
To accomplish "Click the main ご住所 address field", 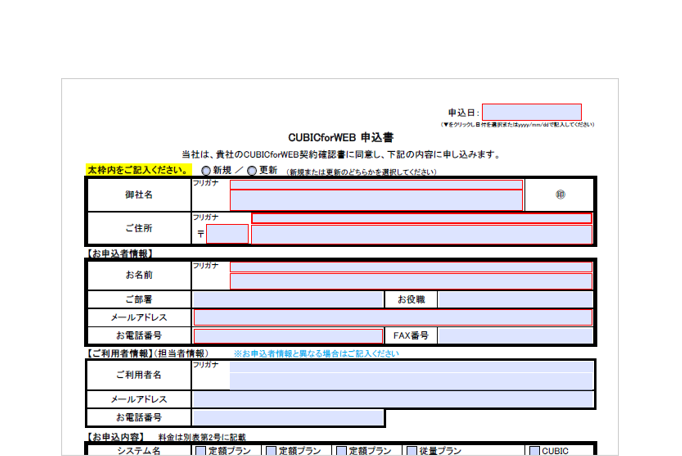I will 421,235.
